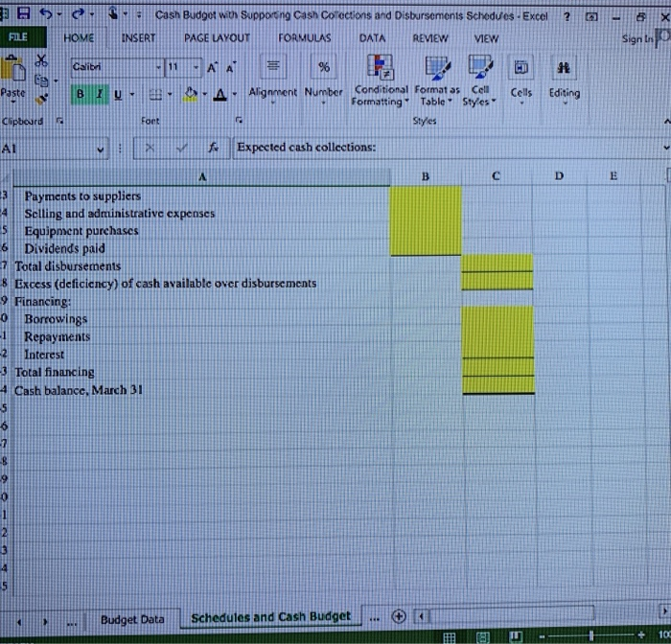Click the Editing binoculars icon
This screenshot has width=671, height=644.
click(564, 68)
